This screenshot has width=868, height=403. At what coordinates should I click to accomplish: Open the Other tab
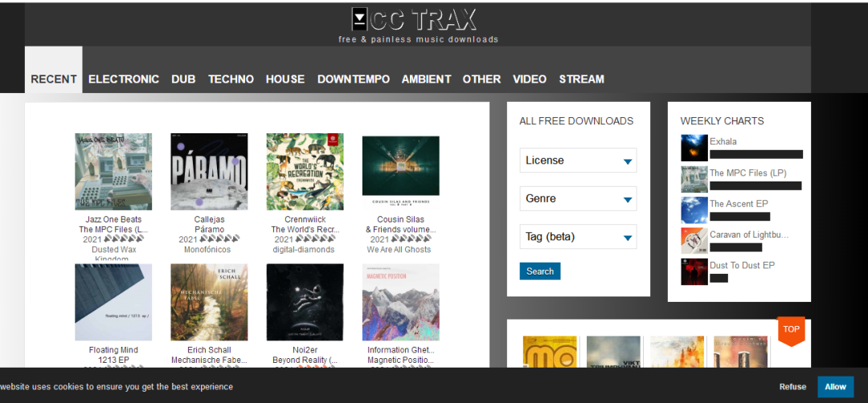pyautogui.click(x=481, y=79)
